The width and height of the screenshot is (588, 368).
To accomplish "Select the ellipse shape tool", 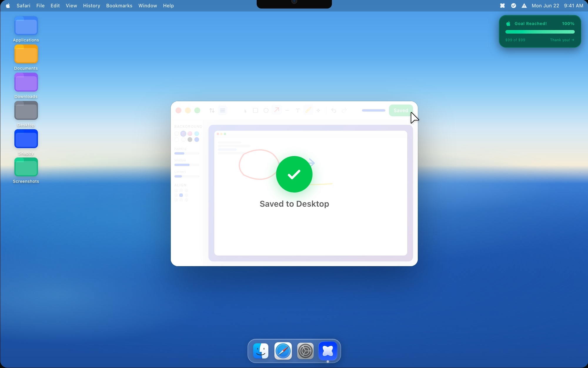I will (266, 110).
